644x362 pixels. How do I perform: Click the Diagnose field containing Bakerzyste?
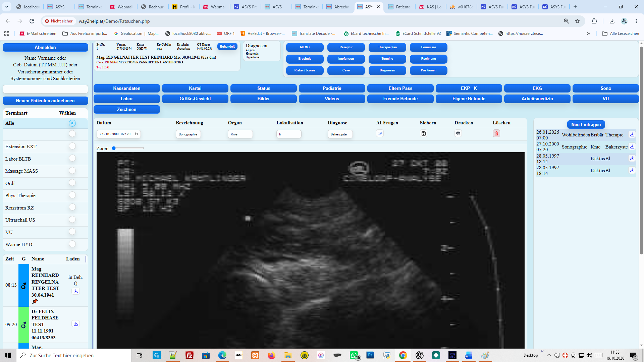pos(340,134)
